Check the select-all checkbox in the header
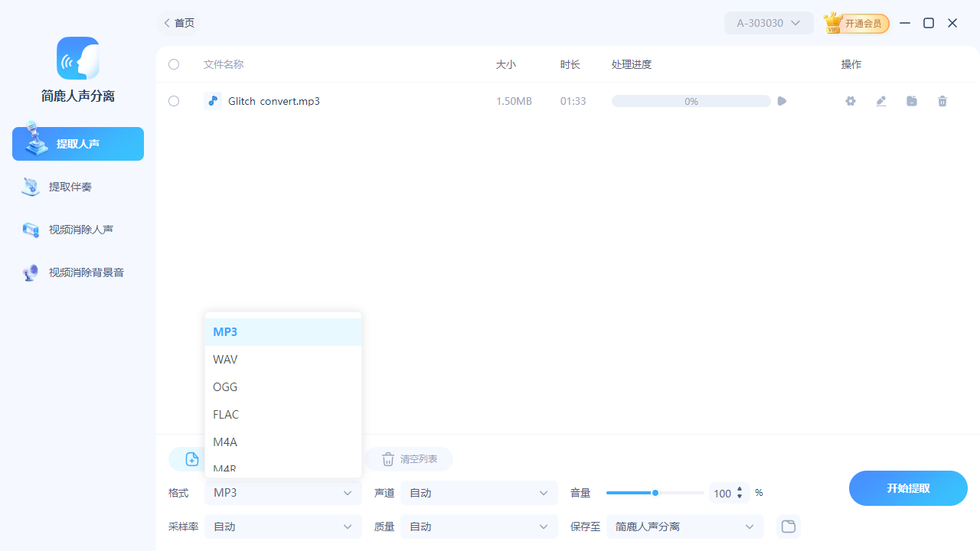This screenshot has height=551, width=980. click(x=173, y=64)
